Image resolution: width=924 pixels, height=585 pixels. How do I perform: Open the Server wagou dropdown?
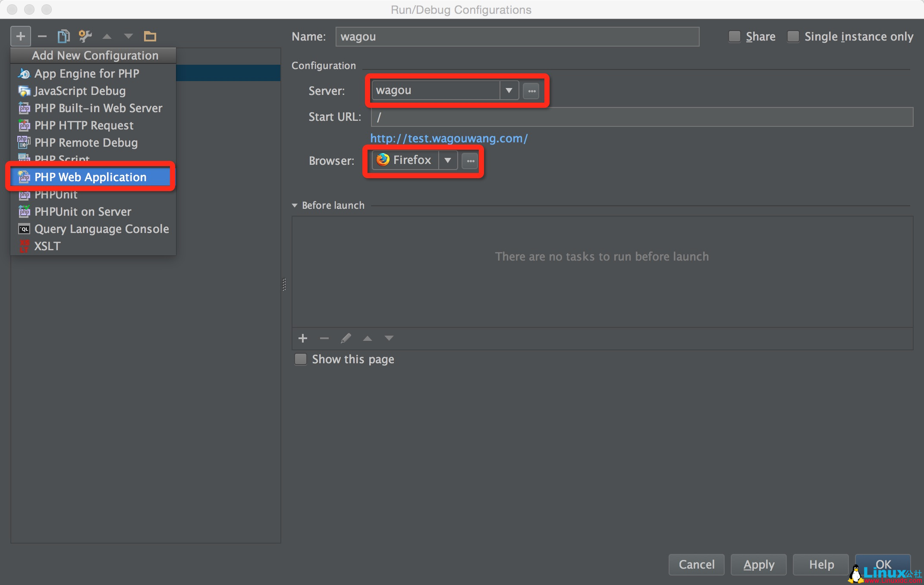click(x=509, y=91)
